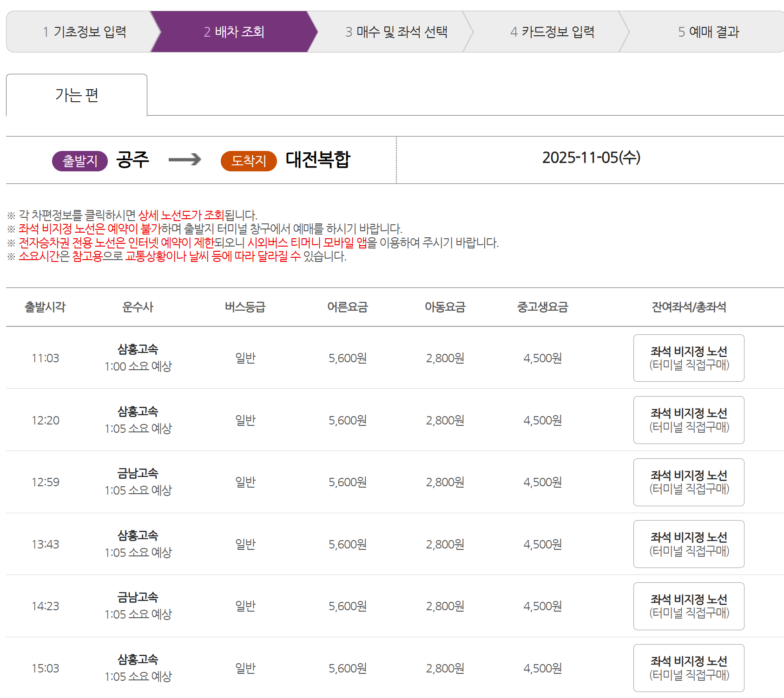Click the 버스등급 column header
The width and height of the screenshot is (784, 698).
click(245, 307)
